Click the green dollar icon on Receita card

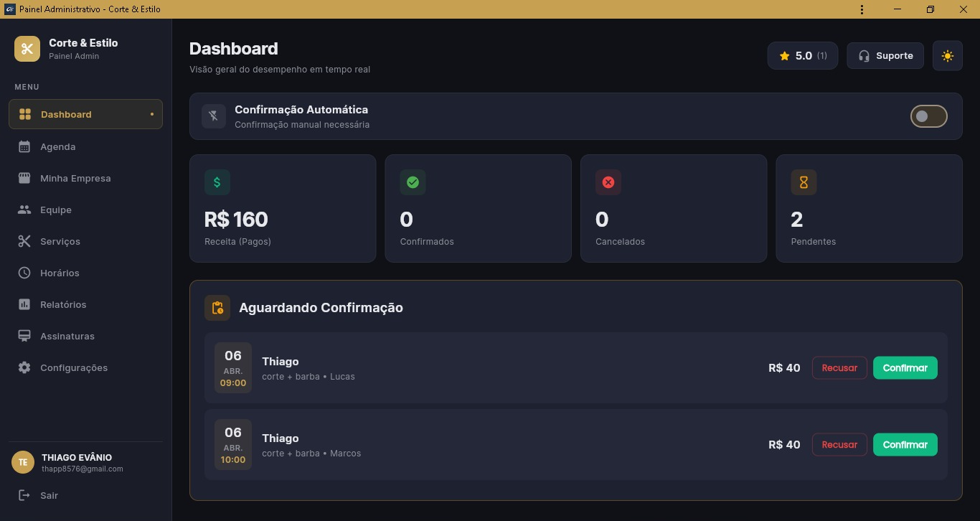tap(217, 182)
